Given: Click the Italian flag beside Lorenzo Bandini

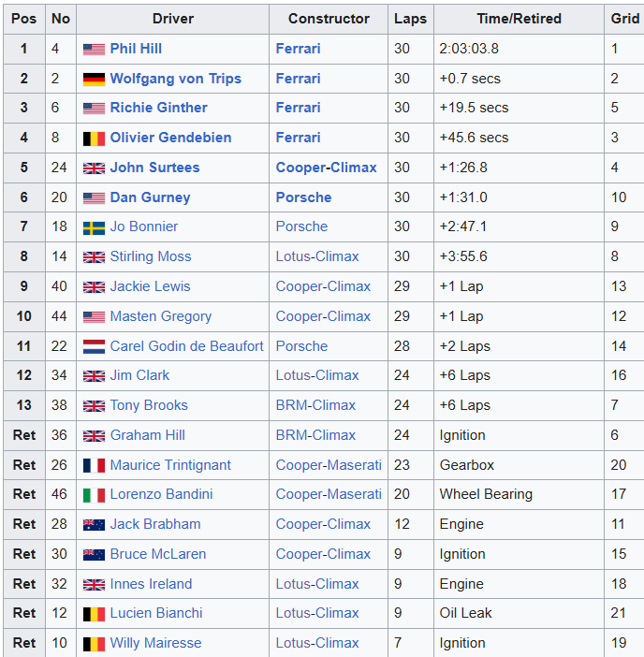Looking at the screenshot, I should coord(94,496).
